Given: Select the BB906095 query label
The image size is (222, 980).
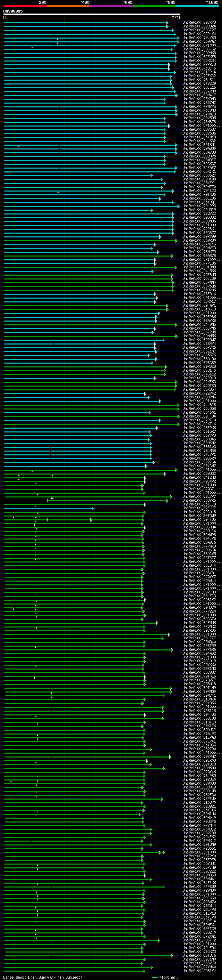Looking at the screenshot, I should (x=13, y=11).
